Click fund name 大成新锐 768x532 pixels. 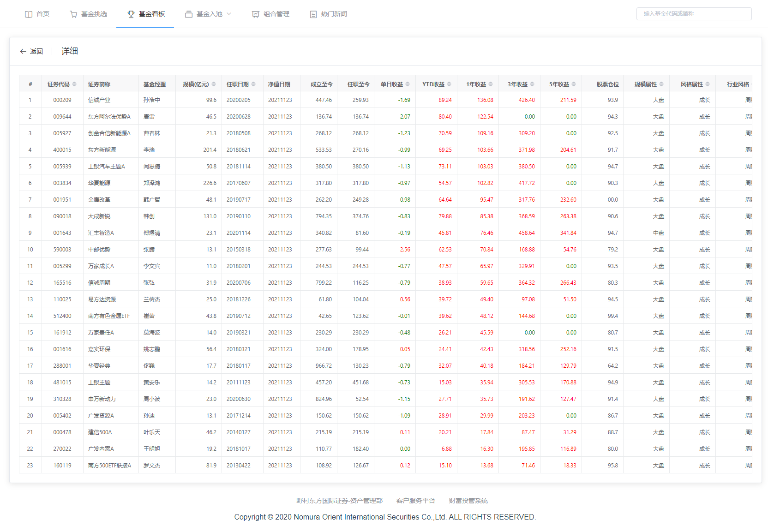click(99, 216)
